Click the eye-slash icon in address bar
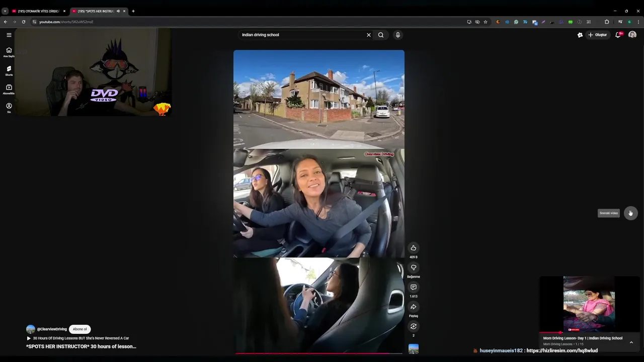The image size is (644, 362). tap(477, 22)
